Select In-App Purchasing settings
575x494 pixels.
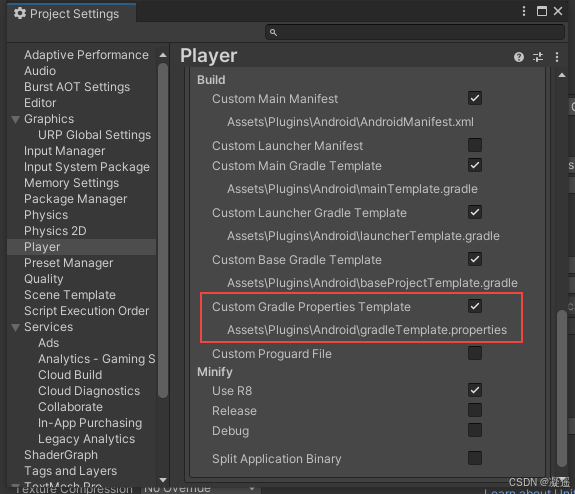coord(90,423)
